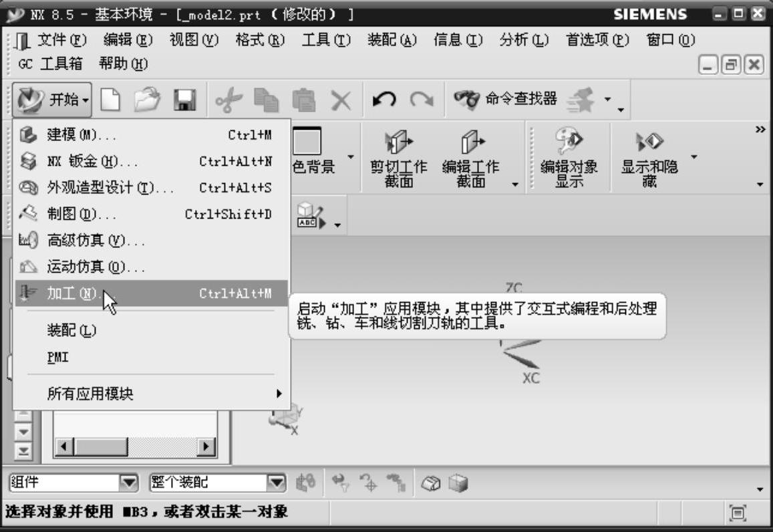Image resolution: width=773 pixels, height=532 pixels.
Task: Click the navigator horizontal scrollbar thumb
Action: point(101,446)
